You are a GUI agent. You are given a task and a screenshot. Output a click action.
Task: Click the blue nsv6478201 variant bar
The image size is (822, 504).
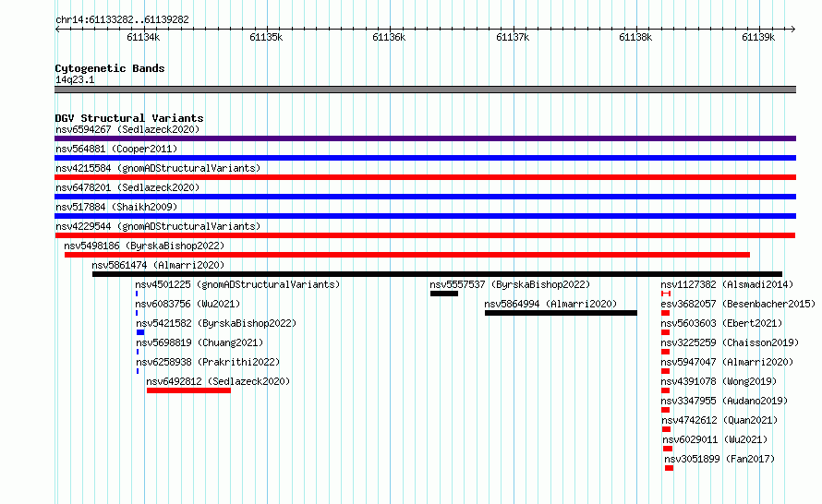pyautogui.click(x=425, y=197)
